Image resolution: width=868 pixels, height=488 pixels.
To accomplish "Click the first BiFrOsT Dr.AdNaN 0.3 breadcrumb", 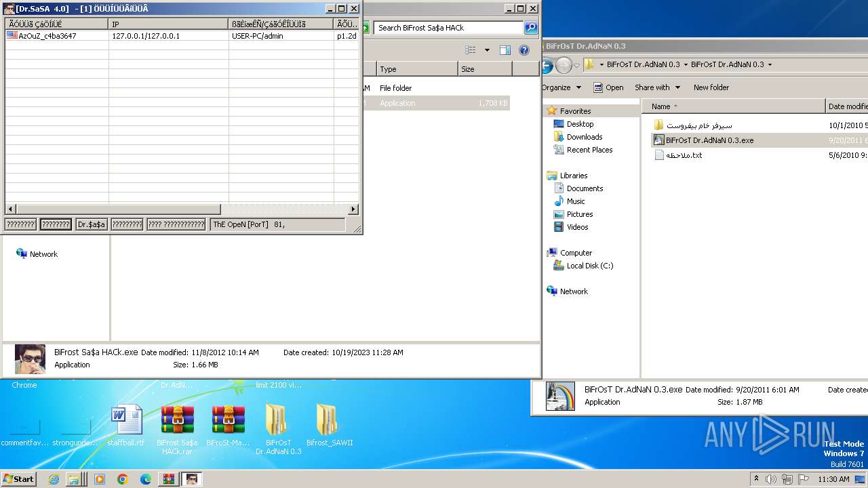I will coord(643,65).
